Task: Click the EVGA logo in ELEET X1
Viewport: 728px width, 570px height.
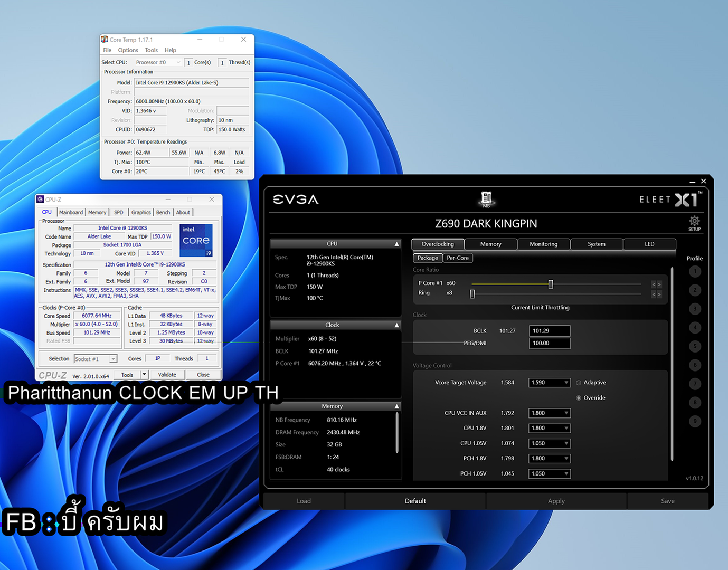Action: pos(296,199)
